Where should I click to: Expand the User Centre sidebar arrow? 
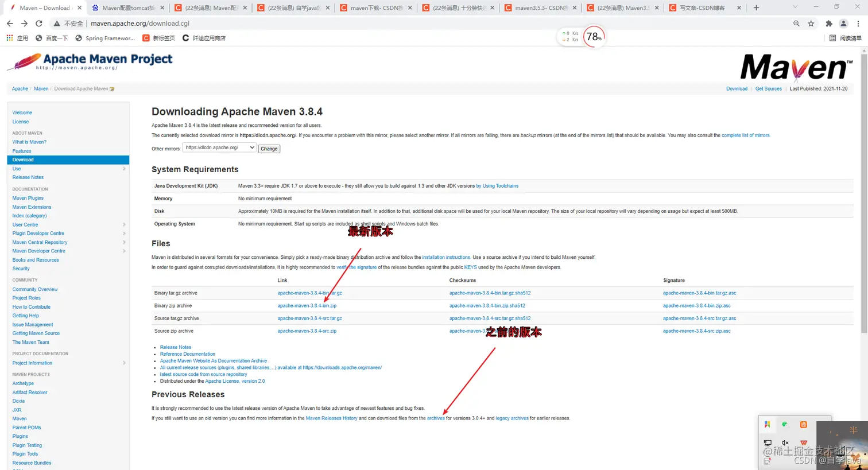[x=124, y=225]
